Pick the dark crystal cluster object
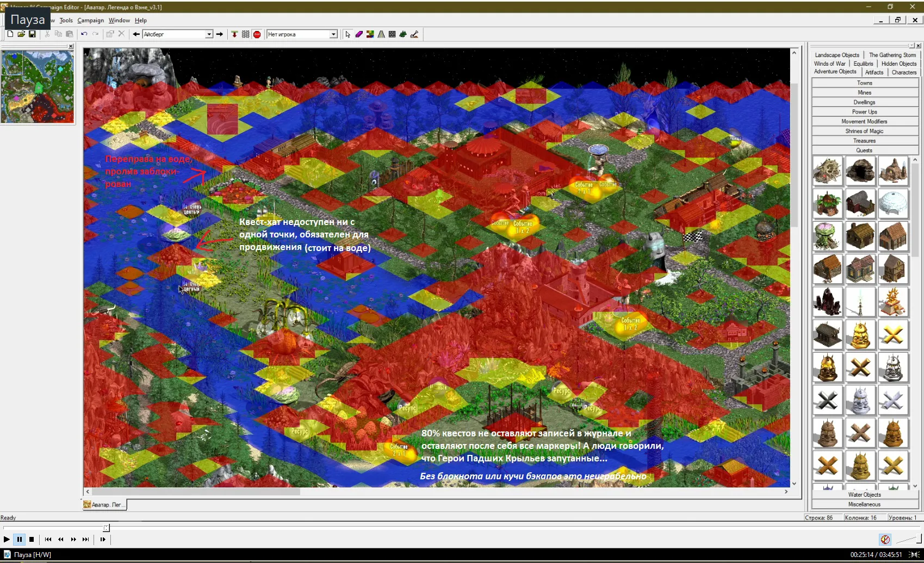Viewport: 924px width, 563px height. [x=828, y=302]
